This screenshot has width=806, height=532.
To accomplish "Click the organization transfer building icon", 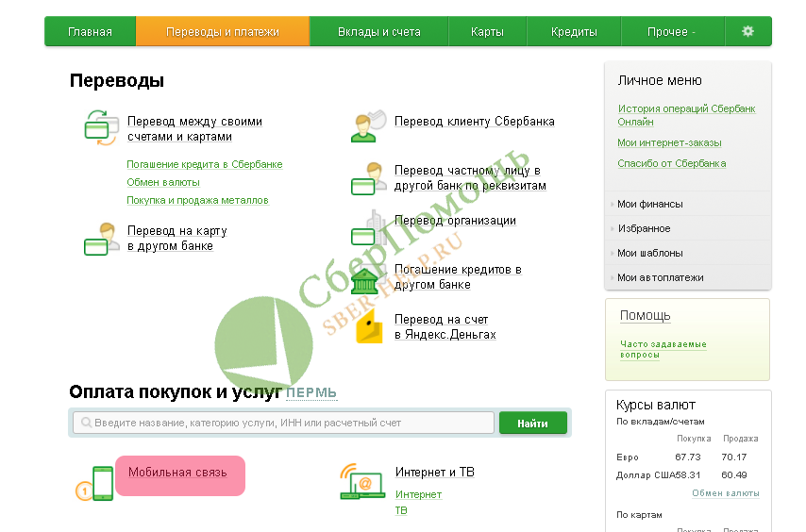I will click(x=369, y=227).
